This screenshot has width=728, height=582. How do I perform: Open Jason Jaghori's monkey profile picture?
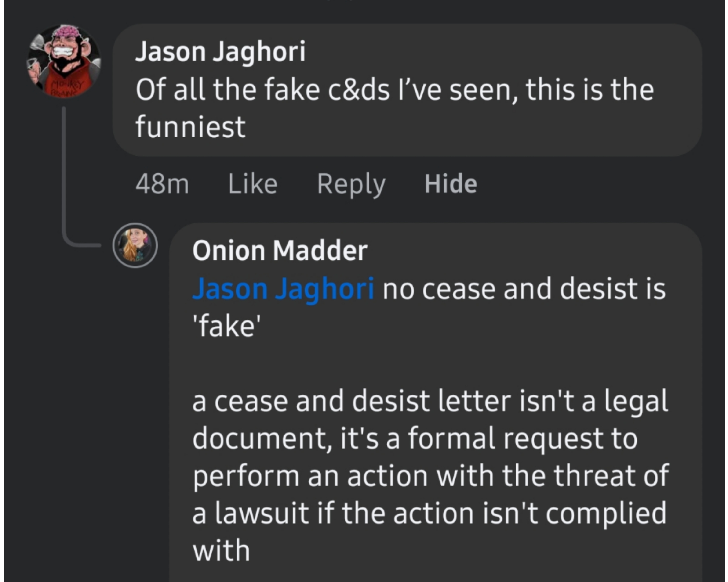click(64, 61)
